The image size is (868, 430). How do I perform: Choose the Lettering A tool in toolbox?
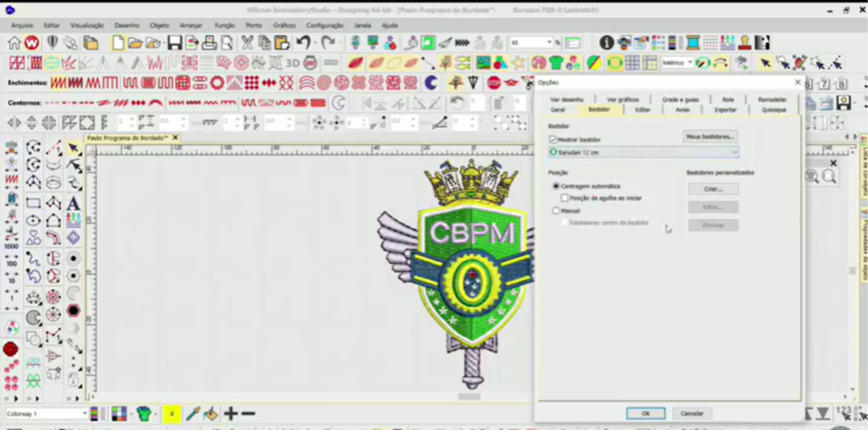tap(73, 203)
